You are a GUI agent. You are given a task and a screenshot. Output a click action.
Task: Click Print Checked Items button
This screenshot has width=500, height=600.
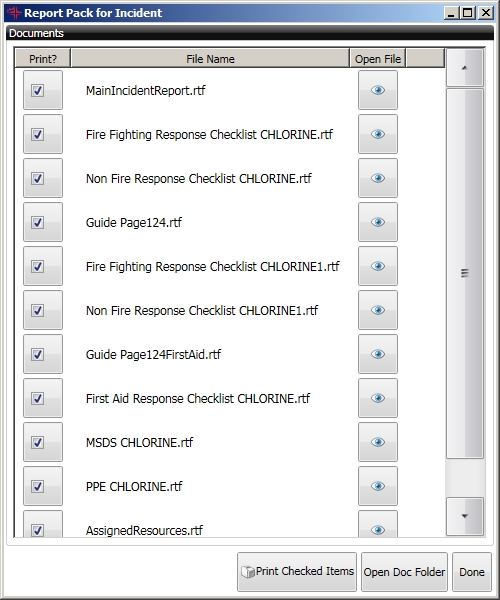(x=297, y=572)
